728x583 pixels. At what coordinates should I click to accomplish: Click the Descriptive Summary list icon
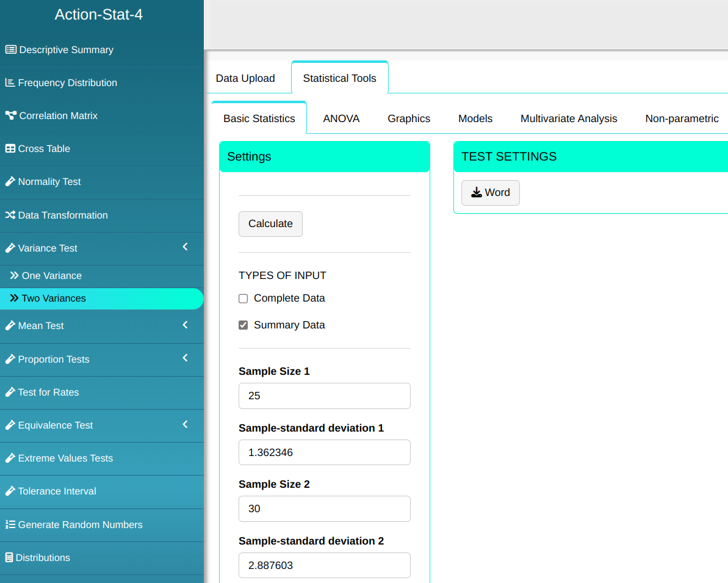click(x=10, y=50)
